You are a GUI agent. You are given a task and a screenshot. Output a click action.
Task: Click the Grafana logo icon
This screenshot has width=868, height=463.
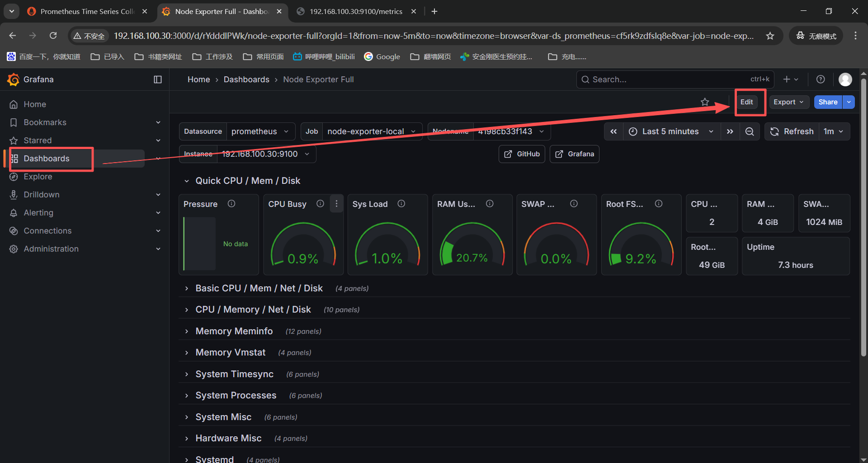pyautogui.click(x=14, y=80)
